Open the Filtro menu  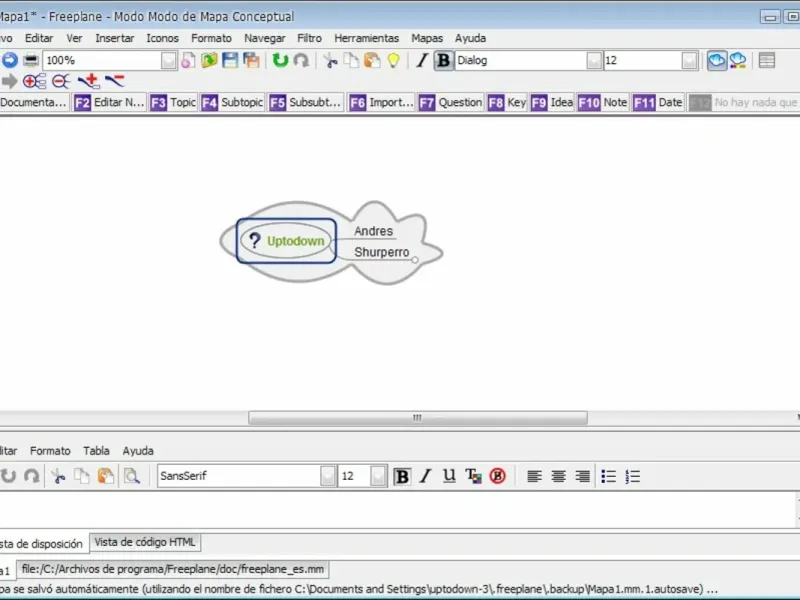coord(309,38)
